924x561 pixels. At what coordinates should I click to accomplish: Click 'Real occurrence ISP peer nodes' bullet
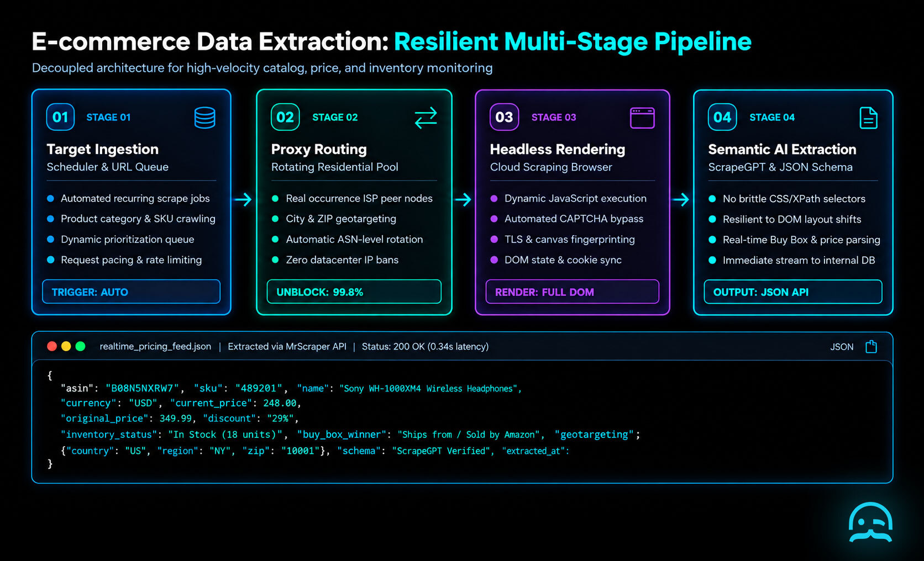click(359, 198)
